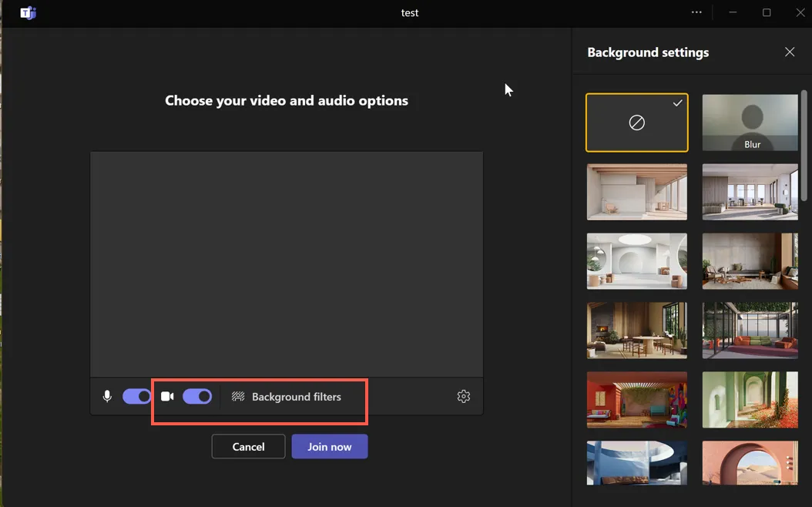Choose the terracotta arch desert background

pyautogui.click(x=750, y=463)
